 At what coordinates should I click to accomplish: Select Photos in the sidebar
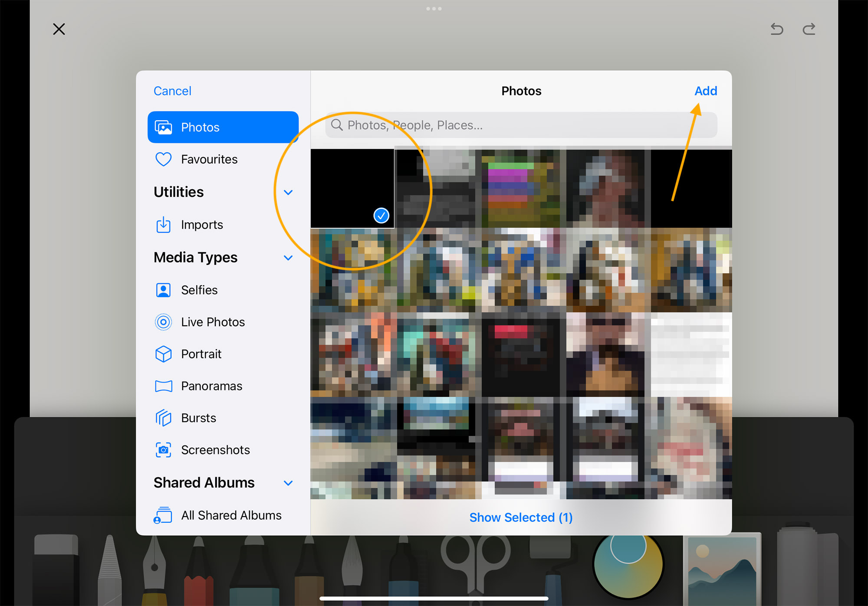click(x=223, y=127)
